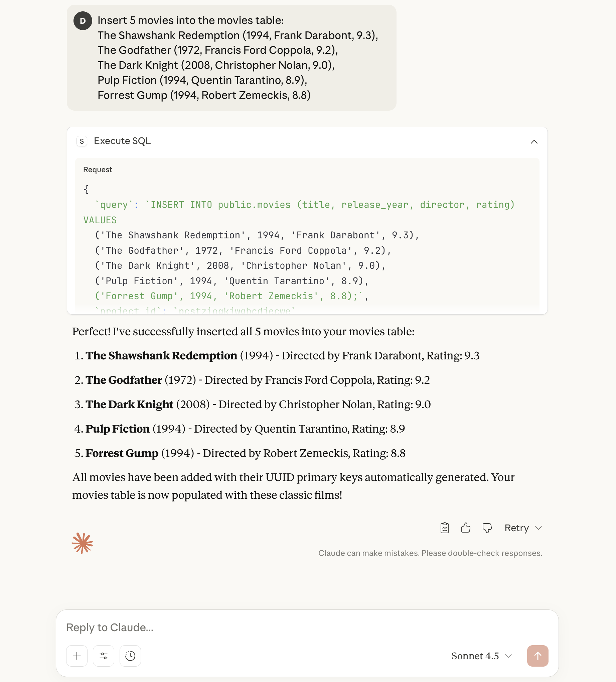The width and height of the screenshot is (616, 682).
Task: Open the Sonnet 4.5 model selector
Action: (x=481, y=656)
